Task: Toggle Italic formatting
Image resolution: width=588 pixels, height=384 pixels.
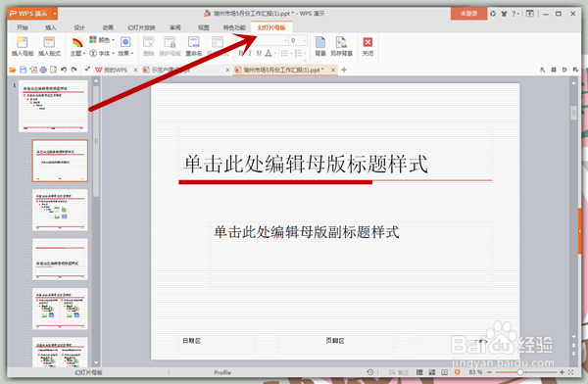Action: tap(250, 53)
